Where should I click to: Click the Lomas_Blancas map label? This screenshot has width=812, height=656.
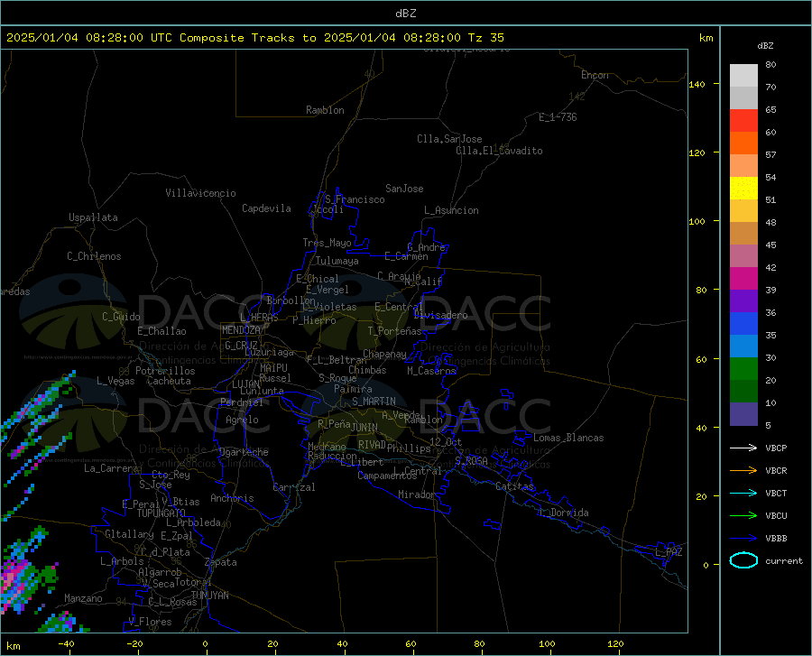[x=568, y=438]
